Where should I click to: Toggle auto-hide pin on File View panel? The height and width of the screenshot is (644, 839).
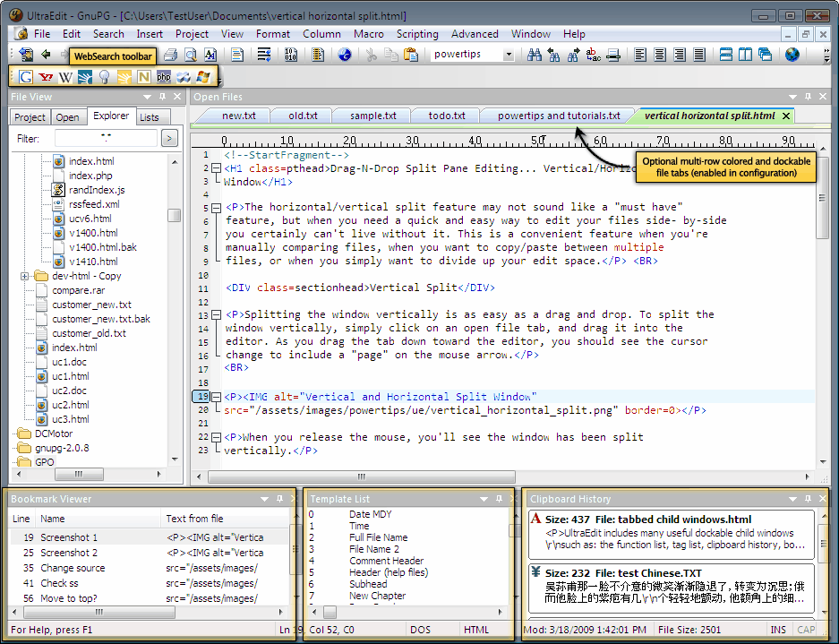162,97
